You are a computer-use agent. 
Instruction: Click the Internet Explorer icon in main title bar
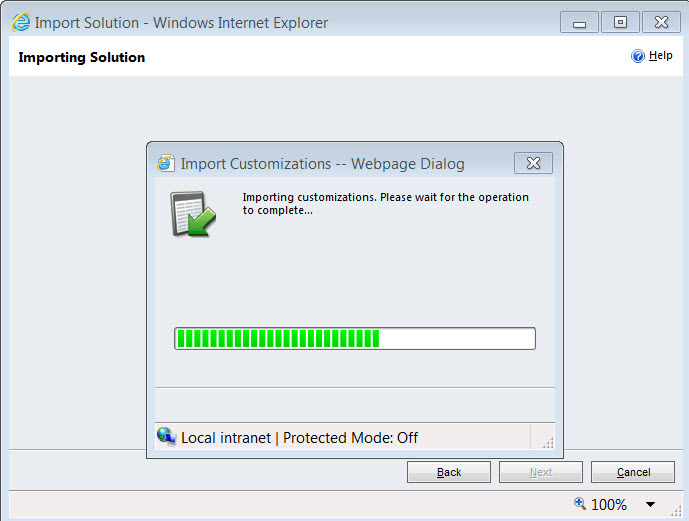click(x=20, y=22)
